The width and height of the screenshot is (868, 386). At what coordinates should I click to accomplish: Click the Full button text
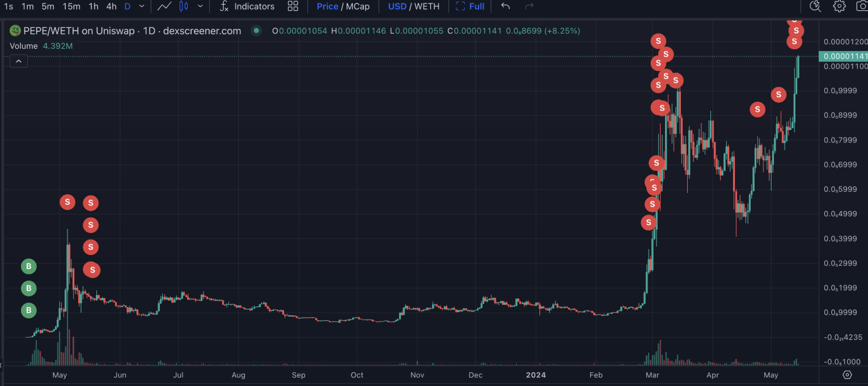(477, 6)
